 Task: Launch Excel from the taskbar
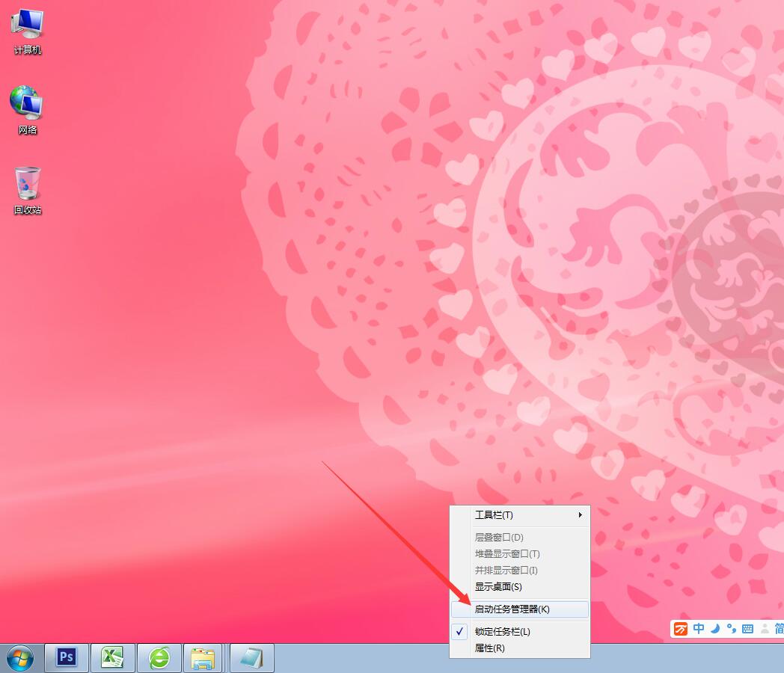[x=112, y=657]
